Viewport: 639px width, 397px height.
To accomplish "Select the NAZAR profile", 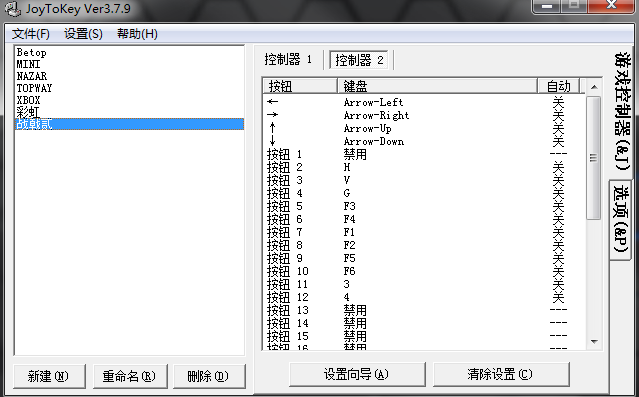I will pyautogui.click(x=129, y=76).
